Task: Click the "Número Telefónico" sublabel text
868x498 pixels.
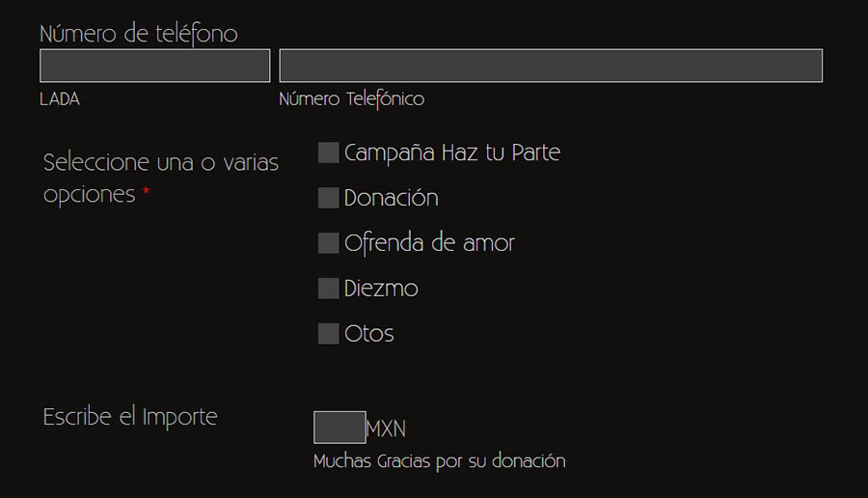Action: [x=351, y=99]
